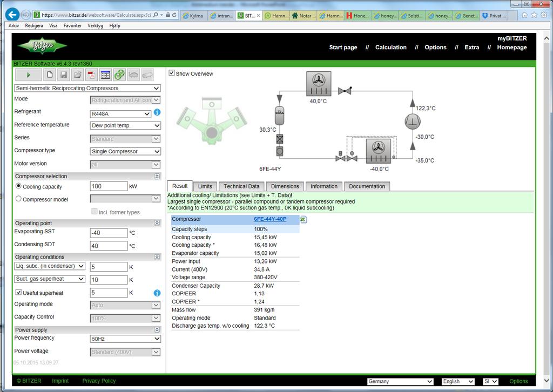Open Reference temperature dropdown

pos(125,125)
